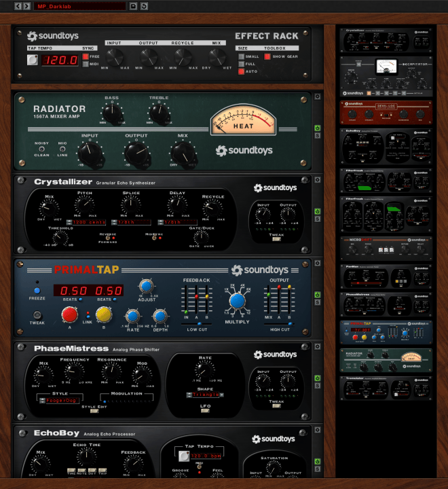448x489 pixels.
Task: Click the EchoBoy 120.0 bpm tempo field
Action: pos(206,456)
